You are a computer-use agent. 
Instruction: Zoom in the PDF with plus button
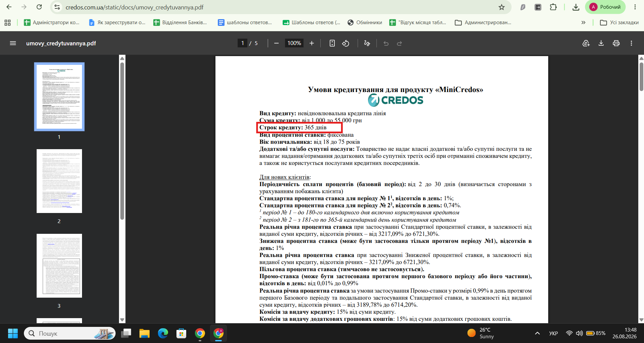(312, 43)
